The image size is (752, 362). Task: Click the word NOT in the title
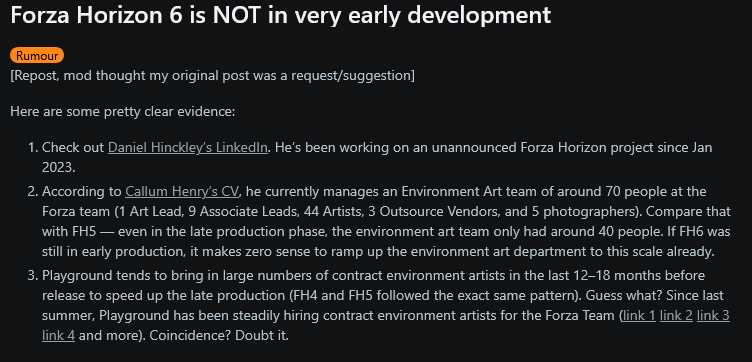[x=237, y=15]
